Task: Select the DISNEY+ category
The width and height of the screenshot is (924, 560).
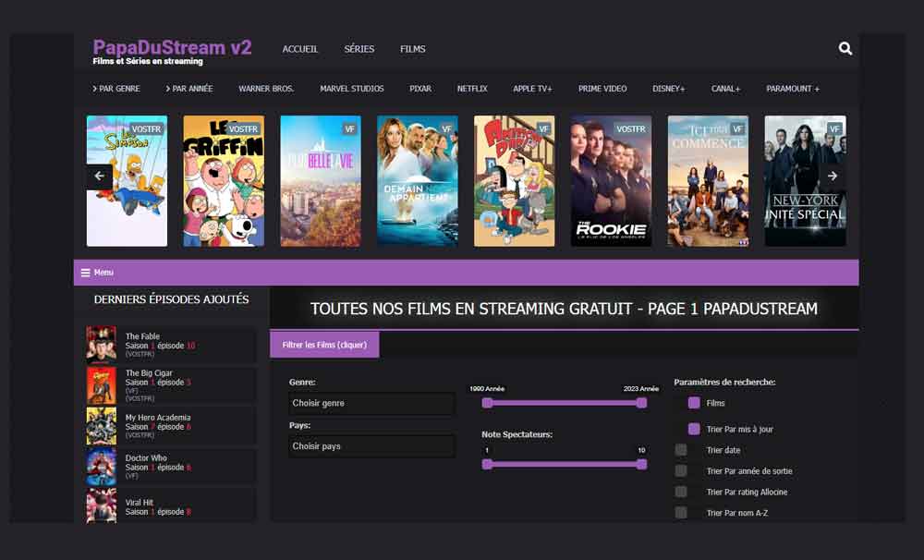Action: 668,89
